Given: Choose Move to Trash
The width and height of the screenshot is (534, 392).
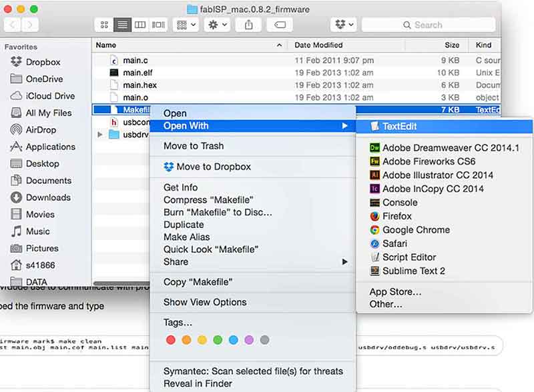Looking at the screenshot, I should coord(253,145).
